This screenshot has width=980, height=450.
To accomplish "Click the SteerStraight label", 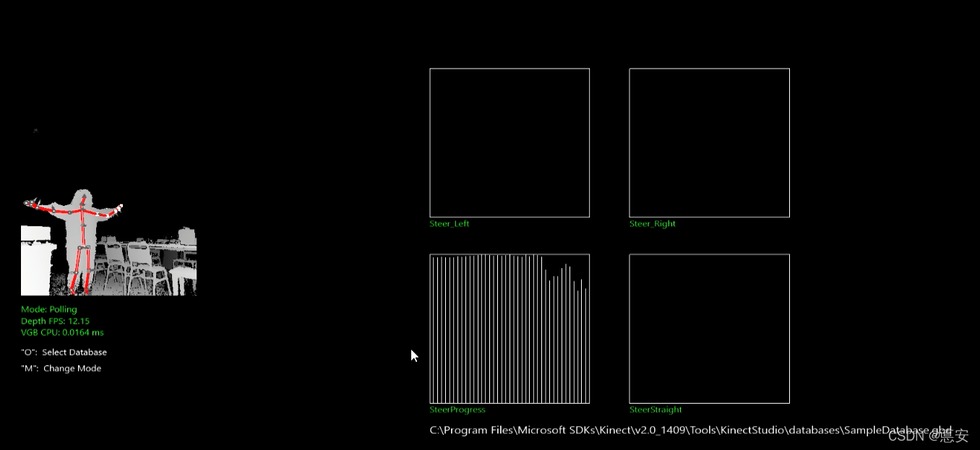I will (656, 410).
